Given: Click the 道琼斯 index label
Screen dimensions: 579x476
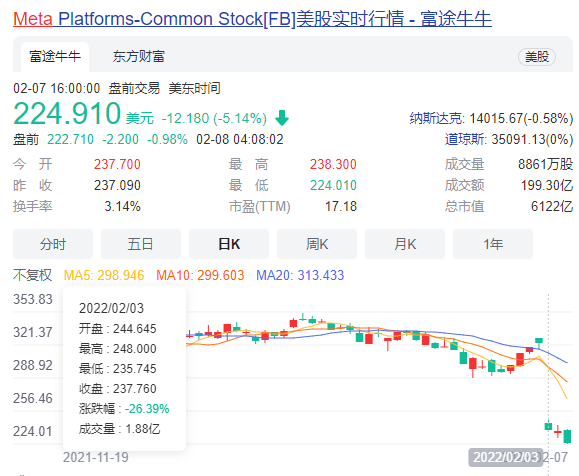Looking at the screenshot, I should [464, 139].
